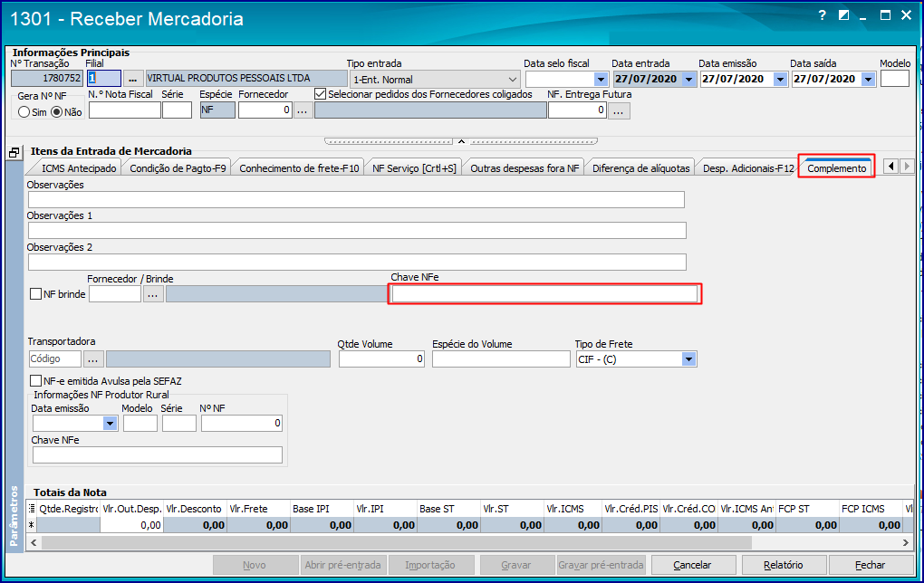Open the Data selo fiscal date picker
Screen dimensions: 924x583
pos(601,79)
